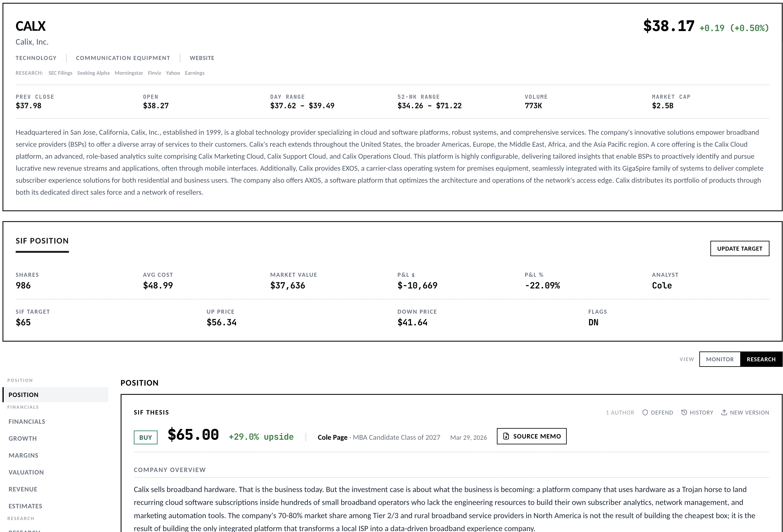Click the day range value $37.62 – $39.49
Screen dimensions: 783x532
click(x=302, y=106)
